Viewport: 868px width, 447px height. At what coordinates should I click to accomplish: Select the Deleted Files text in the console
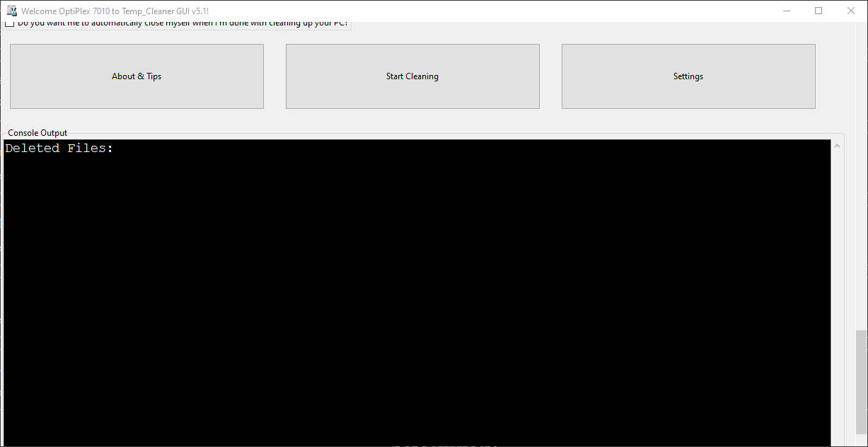(58, 148)
